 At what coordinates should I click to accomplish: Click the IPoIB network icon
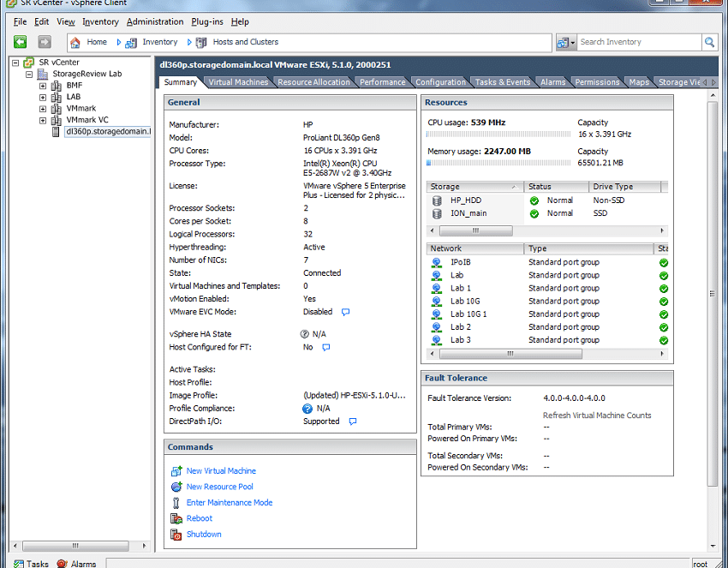click(x=437, y=262)
